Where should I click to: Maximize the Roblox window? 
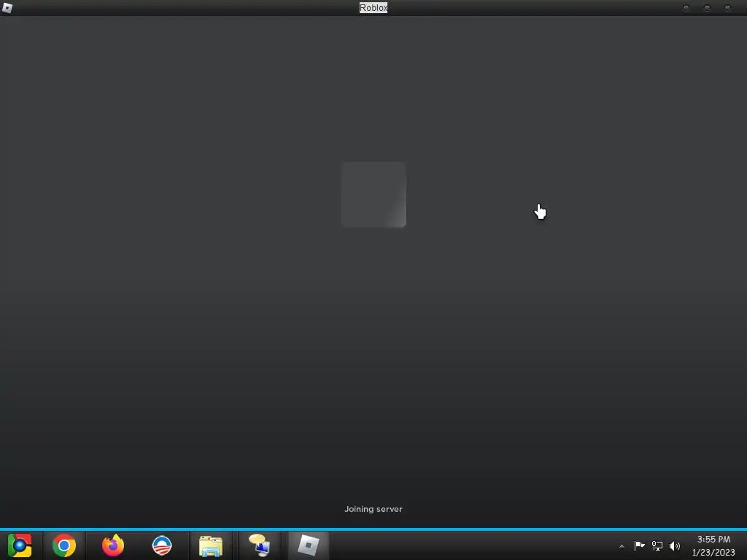tap(707, 7)
